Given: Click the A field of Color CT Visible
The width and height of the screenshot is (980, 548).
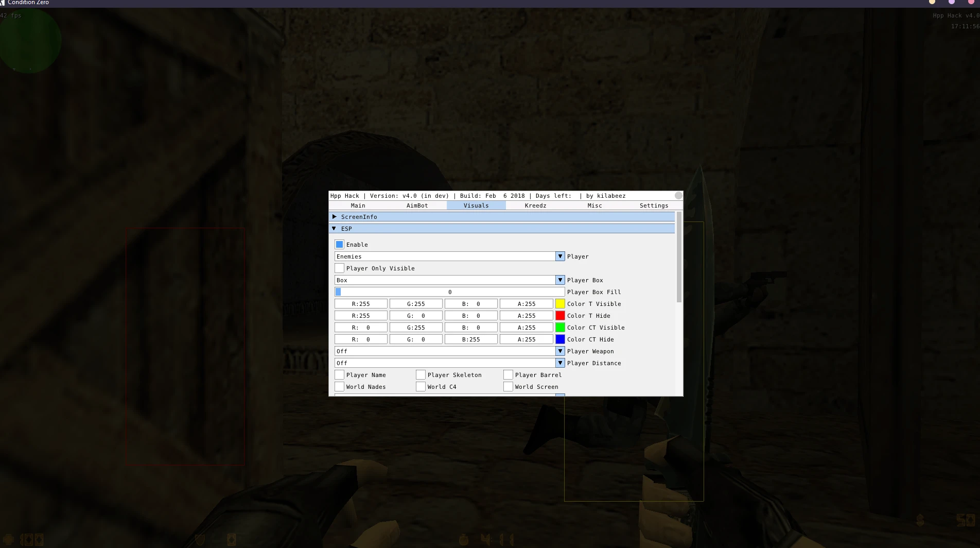Looking at the screenshot, I should point(526,328).
